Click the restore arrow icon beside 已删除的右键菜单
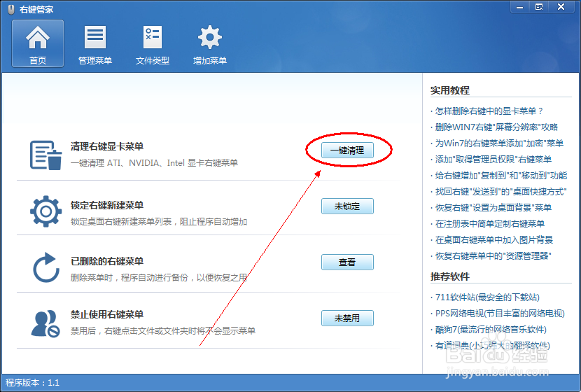 tap(45, 267)
